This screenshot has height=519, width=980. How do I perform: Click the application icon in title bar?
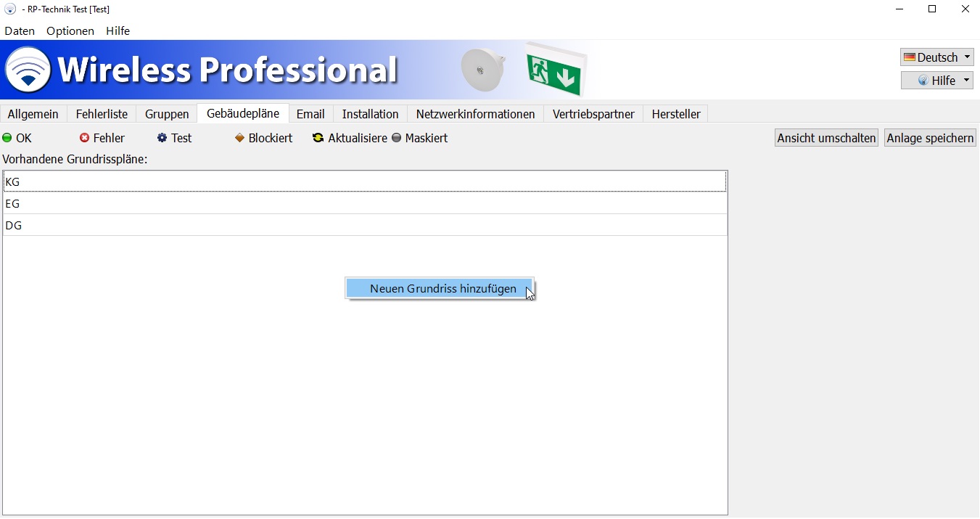10,9
